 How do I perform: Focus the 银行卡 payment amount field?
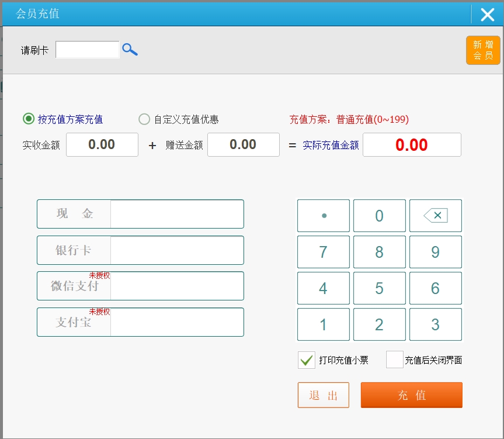[x=176, y=250]
